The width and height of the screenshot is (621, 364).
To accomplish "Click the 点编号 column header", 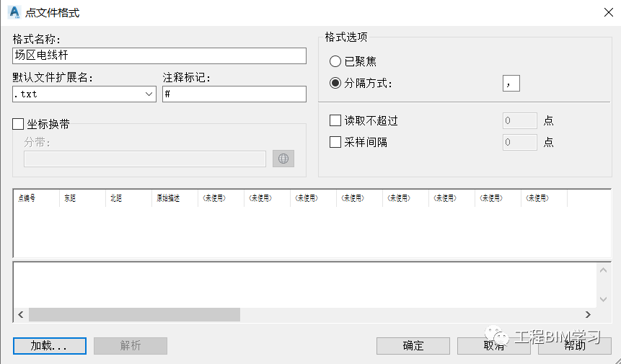I will coord(37,198).
